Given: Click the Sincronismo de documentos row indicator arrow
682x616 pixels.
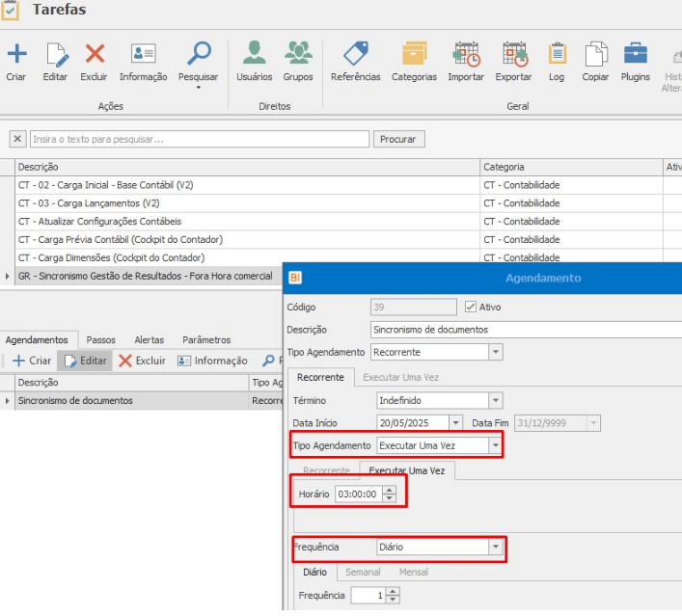Looking at the screenshot, I should (x=7, y=401).
